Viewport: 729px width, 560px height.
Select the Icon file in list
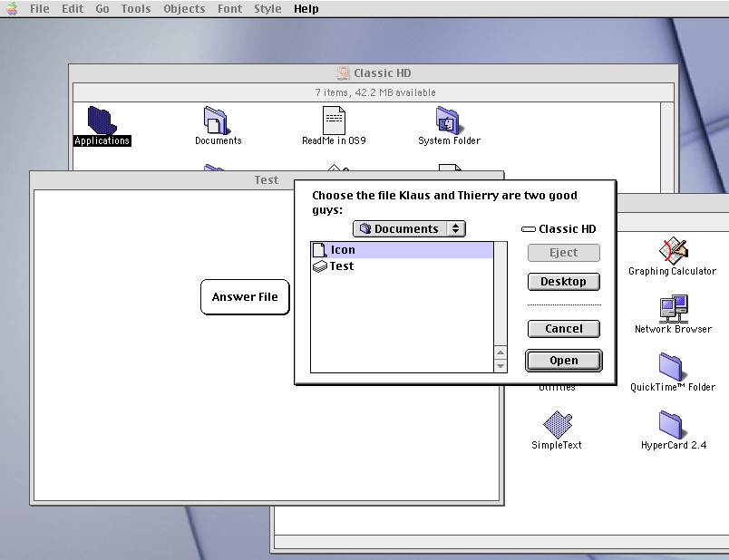coord(343,250)
